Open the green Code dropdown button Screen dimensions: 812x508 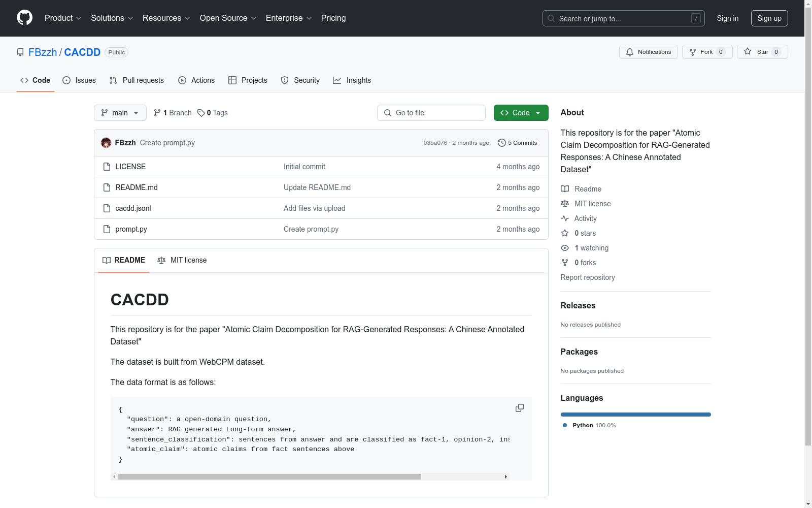pos(521,113)
